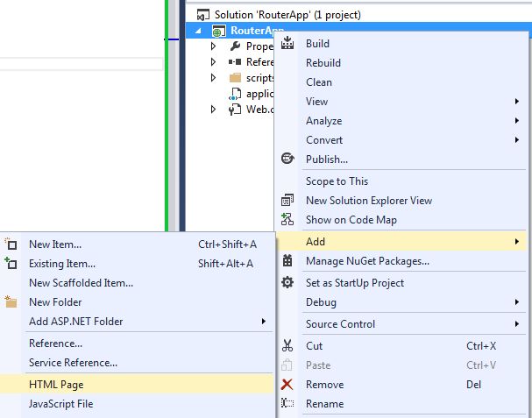This screenshot has height=418, width=532.
Task: Choose JavaScript File in Add submenu
Action: click(137, 403)
